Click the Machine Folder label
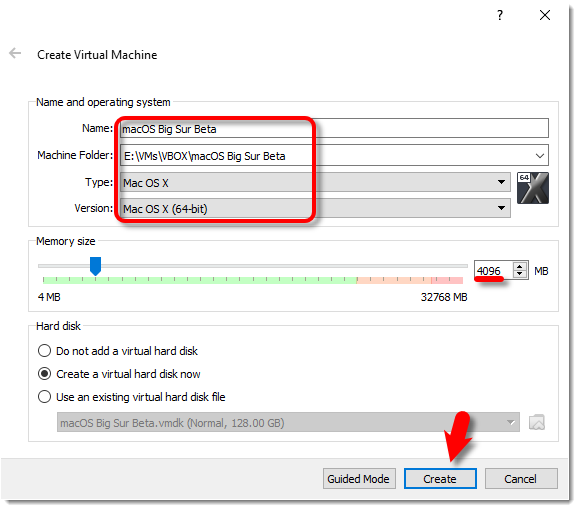This screenshot has width=579, height=510. 75,155
